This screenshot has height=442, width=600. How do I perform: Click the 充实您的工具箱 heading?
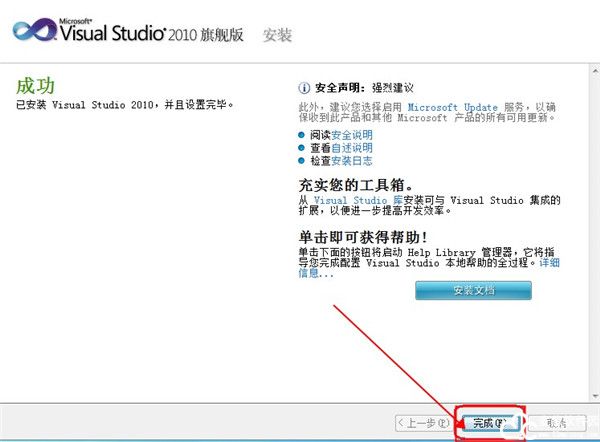355,185
